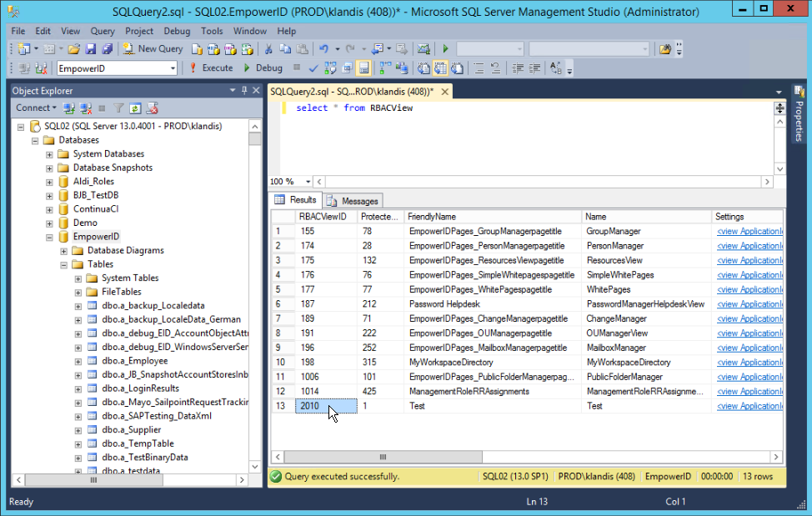Viewport: 812px width, 516px height.
Task: Refresh the Object Explorer
Action: click(134, 109)
